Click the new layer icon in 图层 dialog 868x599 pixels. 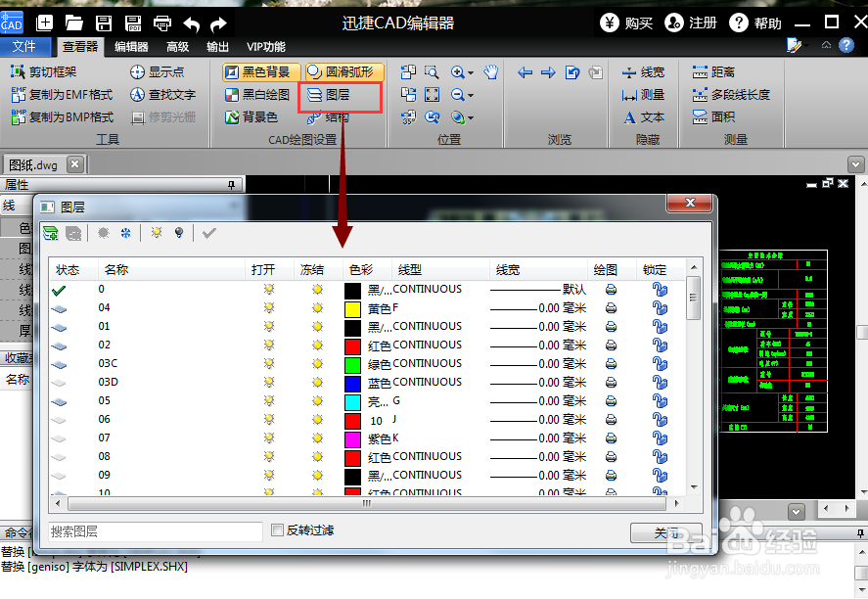(51, 233)
